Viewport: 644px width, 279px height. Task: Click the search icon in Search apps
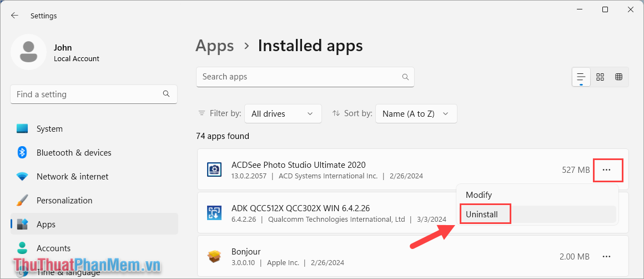click(405, 77)
